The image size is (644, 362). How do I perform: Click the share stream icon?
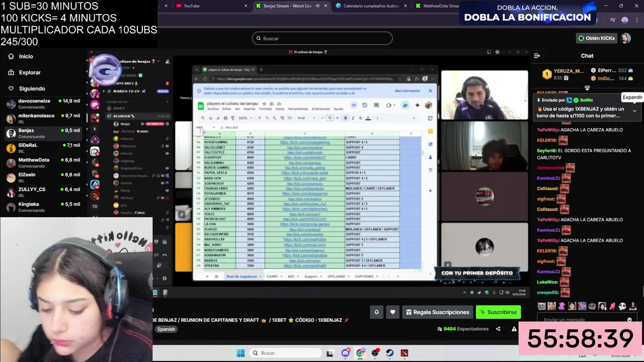point(498,329)
